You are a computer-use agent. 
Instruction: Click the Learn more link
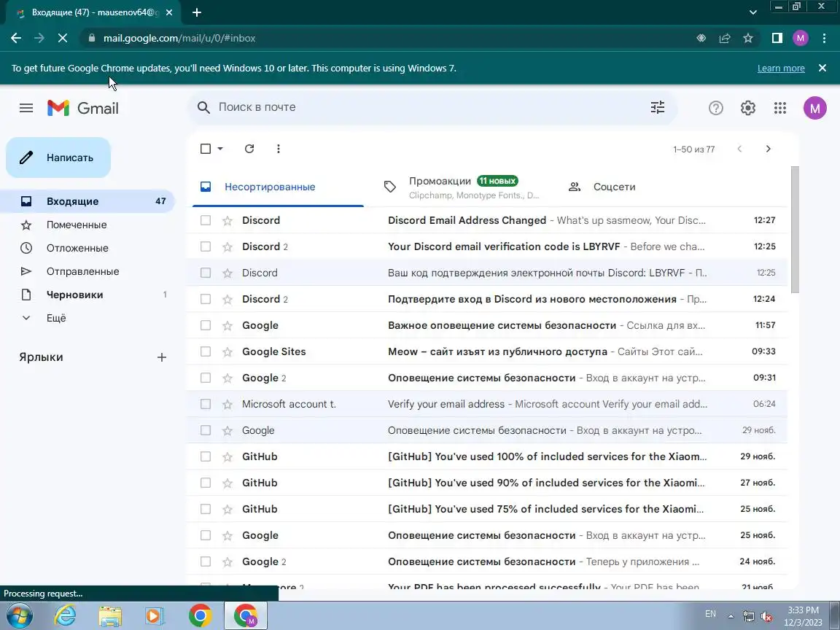click(x=780, y=68)
